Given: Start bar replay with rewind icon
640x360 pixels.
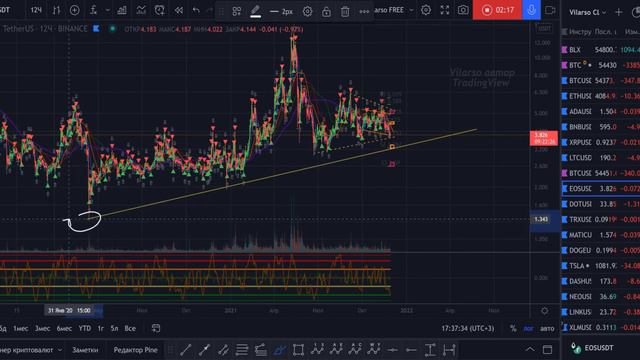Looking at the screenshot, I should 178,10.
